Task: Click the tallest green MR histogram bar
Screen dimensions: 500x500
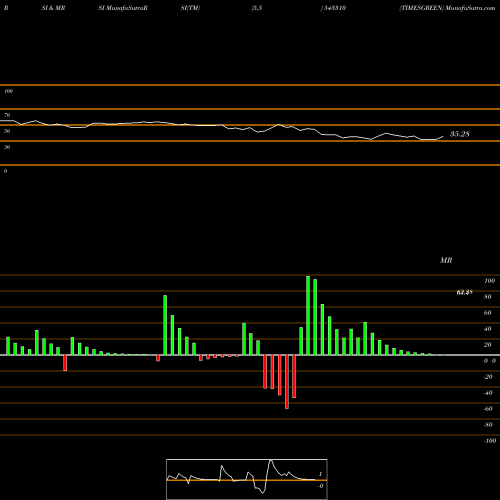Action: [308, 315]
